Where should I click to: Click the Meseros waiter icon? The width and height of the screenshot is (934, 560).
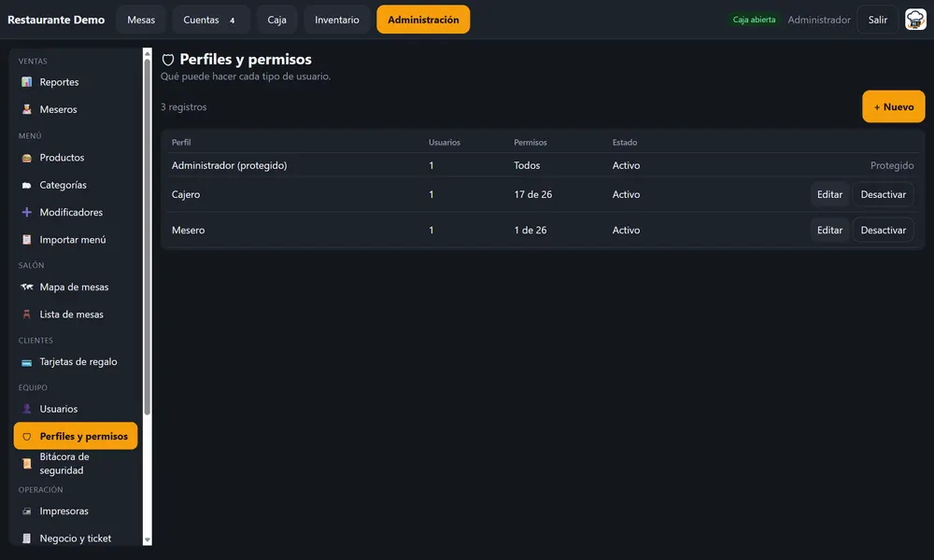[26, 109]
